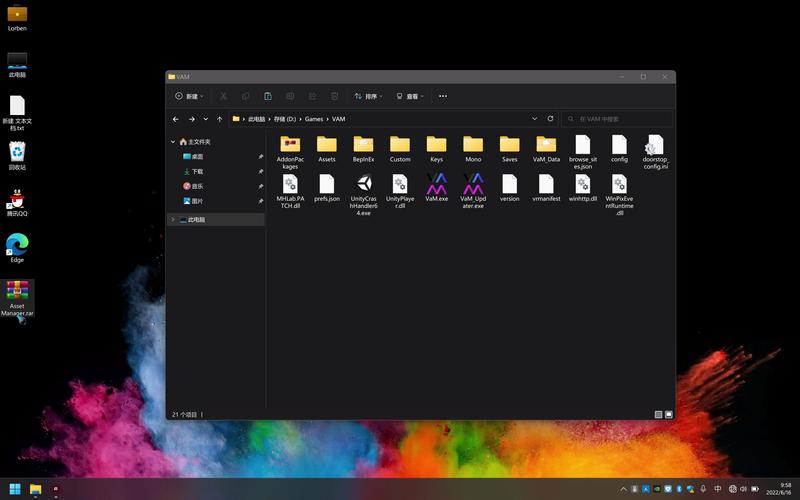Click the VAM search input field
Image resolution: width=800 pixels, height=500 pixels.
pyautogui.click(x=620, y=119)
